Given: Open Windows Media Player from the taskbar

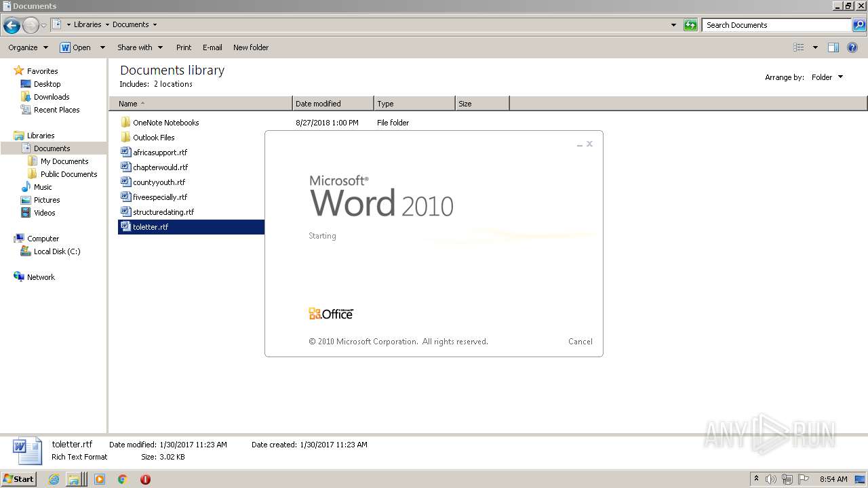Looking at the screenshot, I should point(100,479).
